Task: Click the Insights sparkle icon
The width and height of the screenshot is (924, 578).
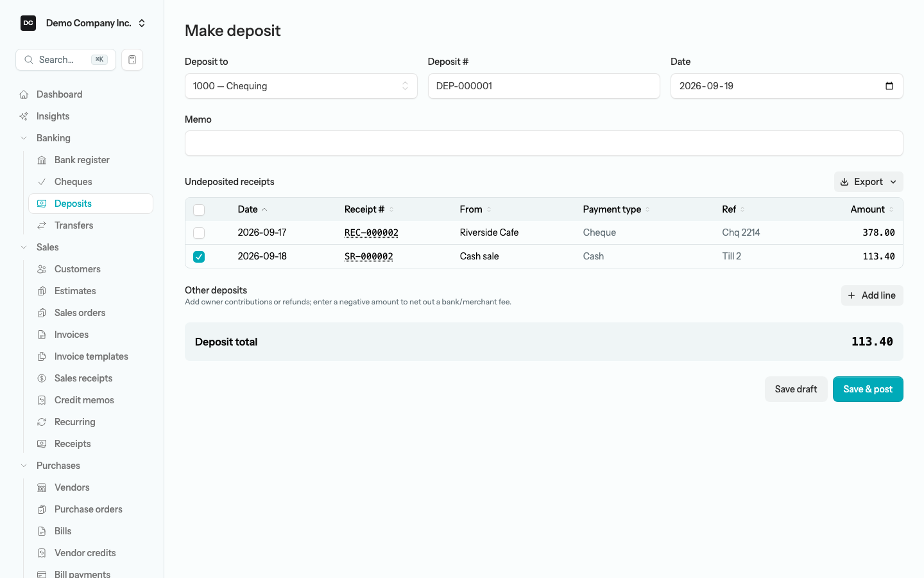Action: pyautogui.click(x=24, y=116)
